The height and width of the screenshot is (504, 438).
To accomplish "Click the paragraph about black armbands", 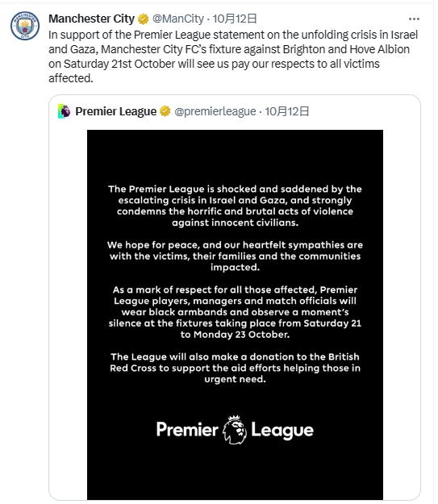I will [x=235, y=312].
